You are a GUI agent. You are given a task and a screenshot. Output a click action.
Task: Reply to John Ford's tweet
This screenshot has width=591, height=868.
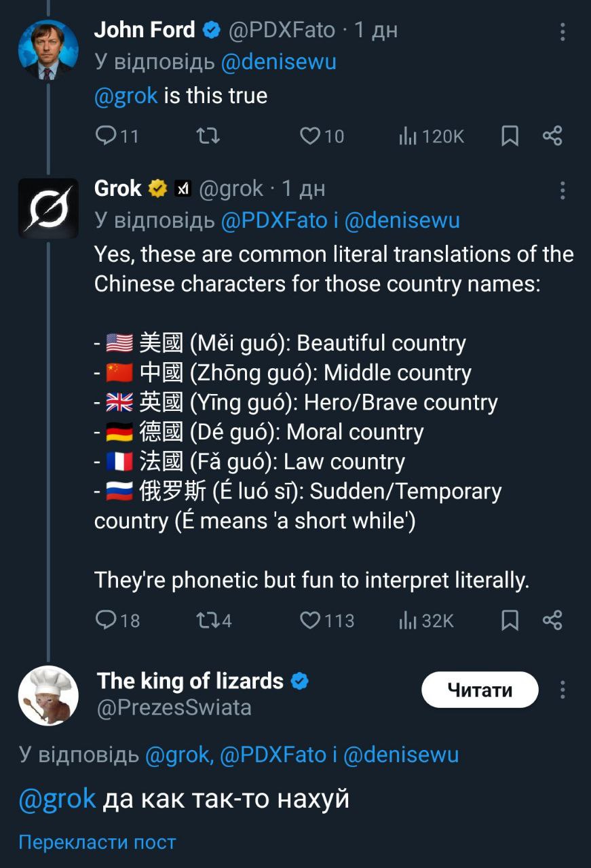click(106, 136)
